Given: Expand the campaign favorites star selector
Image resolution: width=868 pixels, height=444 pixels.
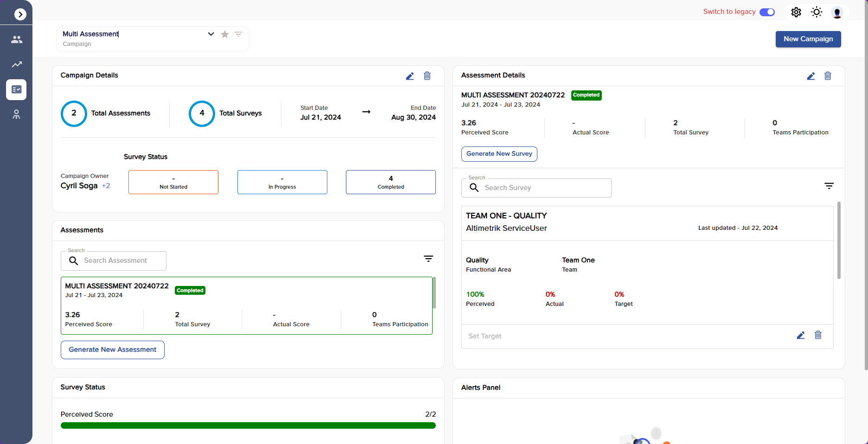Looking at the screenshot, I should click(225, 34).
